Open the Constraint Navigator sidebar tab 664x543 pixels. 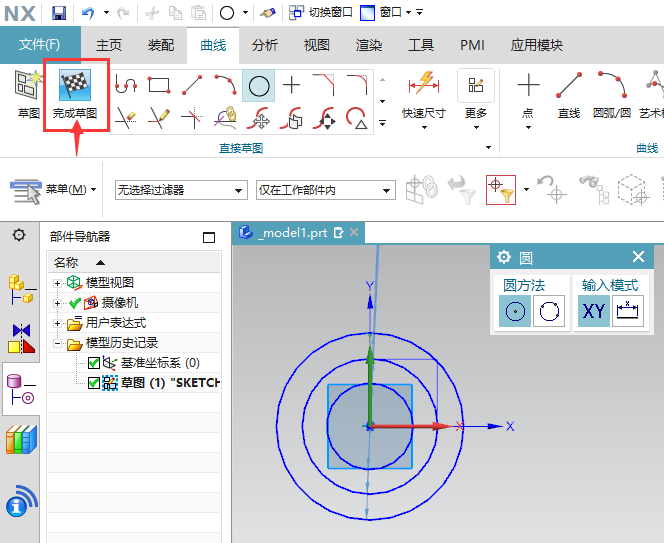click(x=21, y=338)
